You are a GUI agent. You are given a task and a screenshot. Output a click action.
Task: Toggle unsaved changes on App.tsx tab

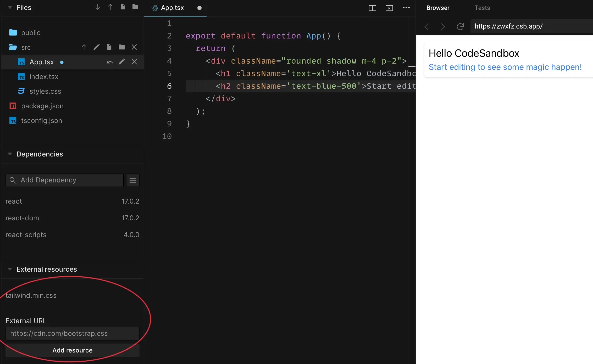click(199, 8)
